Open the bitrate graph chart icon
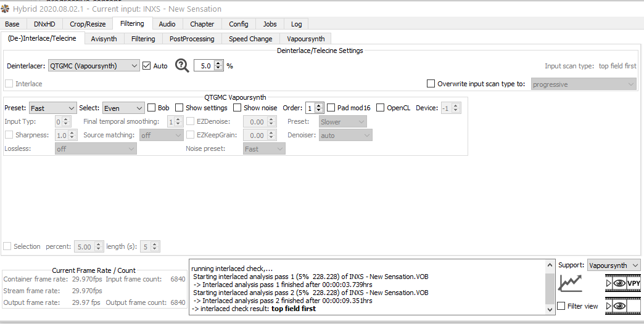This screenshot has width=644, height=324. [x=570, y=283]
